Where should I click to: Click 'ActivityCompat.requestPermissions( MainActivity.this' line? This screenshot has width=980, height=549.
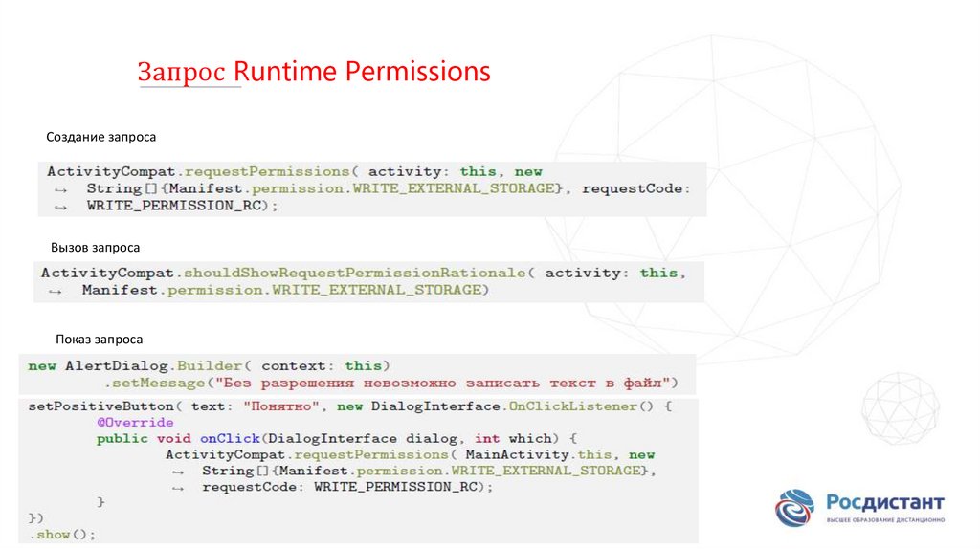[410, 454]
